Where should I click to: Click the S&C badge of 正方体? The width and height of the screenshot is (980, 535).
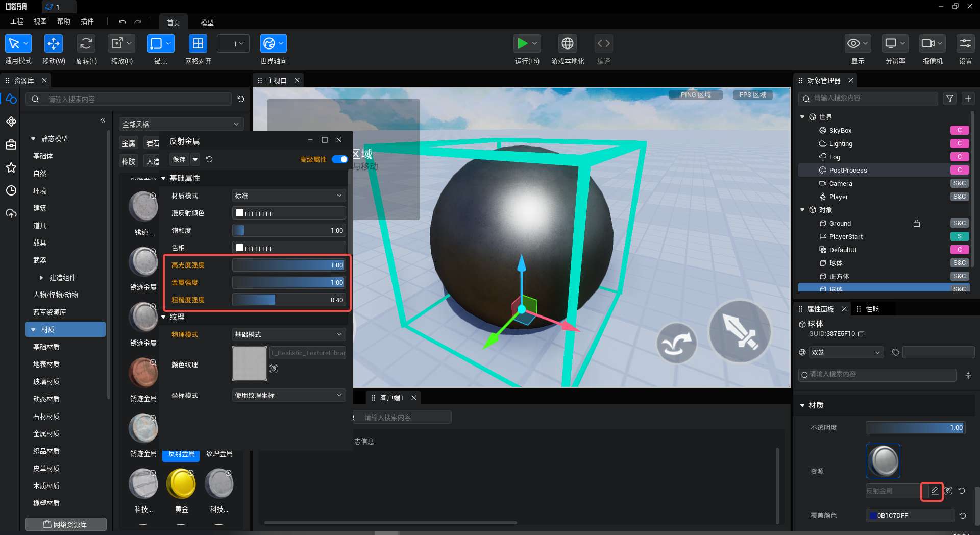(960, 276)
